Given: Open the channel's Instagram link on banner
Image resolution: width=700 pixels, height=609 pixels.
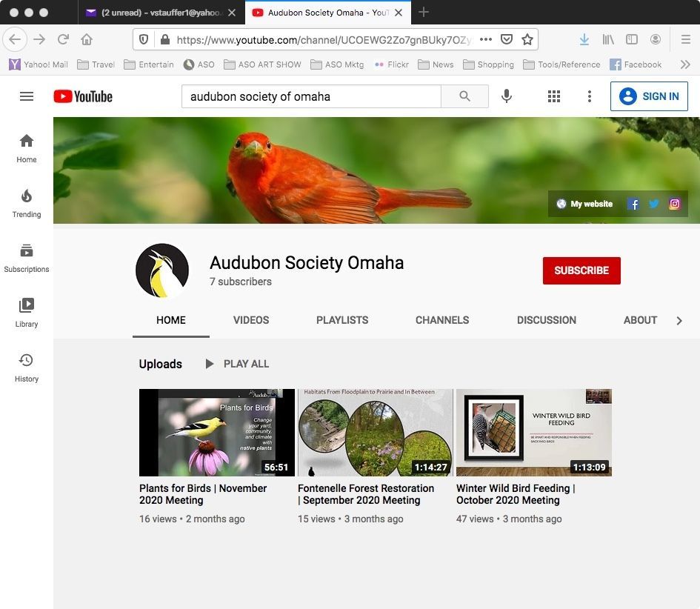Looking at the screenshot, I should pos(675,204).
